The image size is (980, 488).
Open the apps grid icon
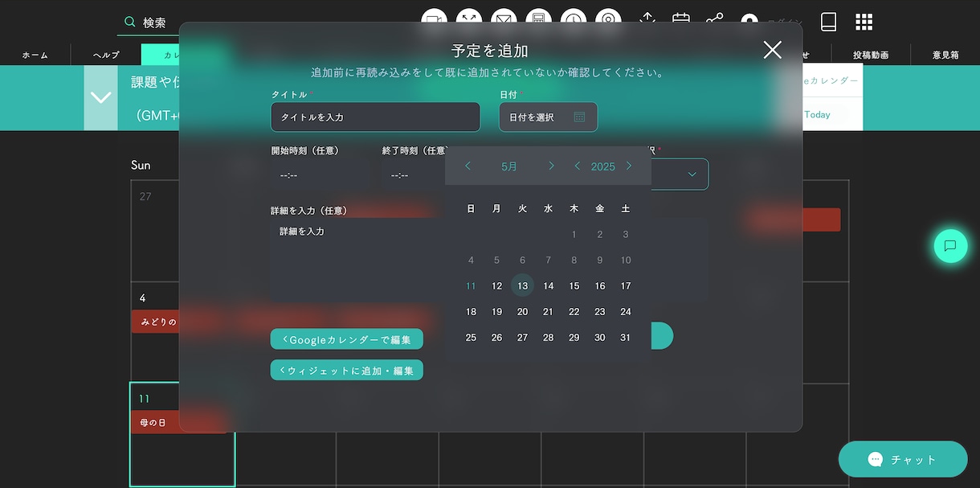click(x=864, y=22)
